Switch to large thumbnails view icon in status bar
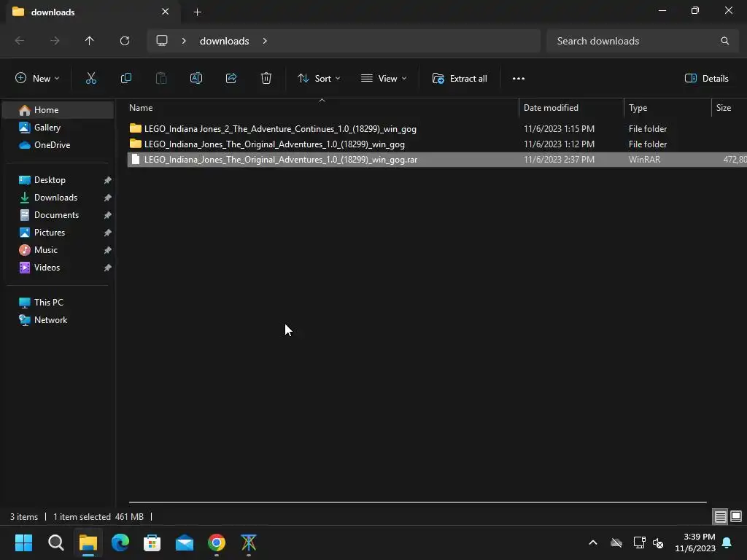This screenshot has height=560, width=747. coord(736,516)
